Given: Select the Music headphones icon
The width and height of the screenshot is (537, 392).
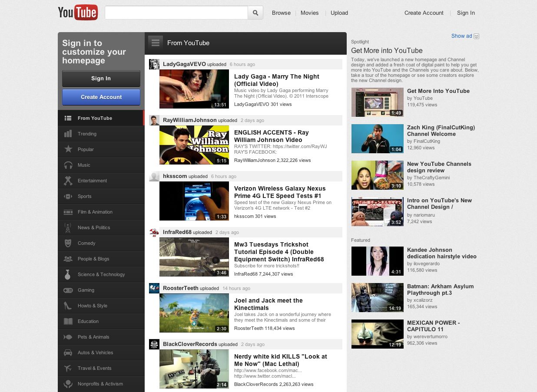Looking at the screenshot, I should coord(68,165).
